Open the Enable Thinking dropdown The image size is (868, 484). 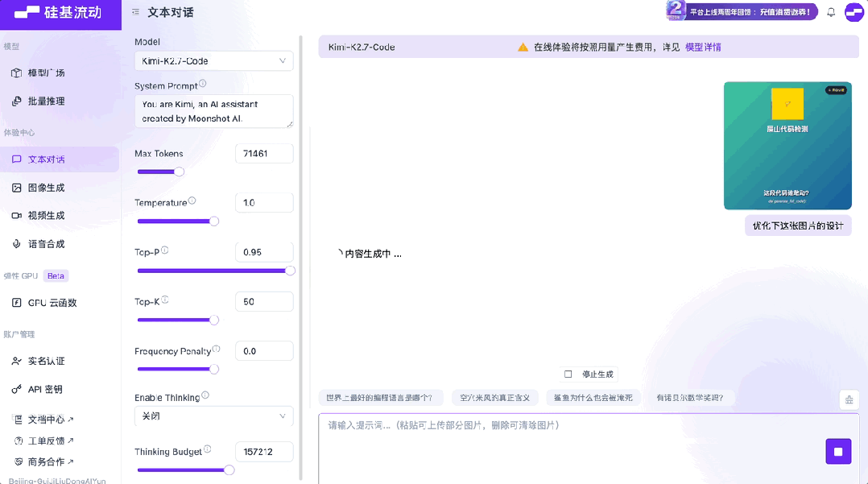tap(213, 416)
